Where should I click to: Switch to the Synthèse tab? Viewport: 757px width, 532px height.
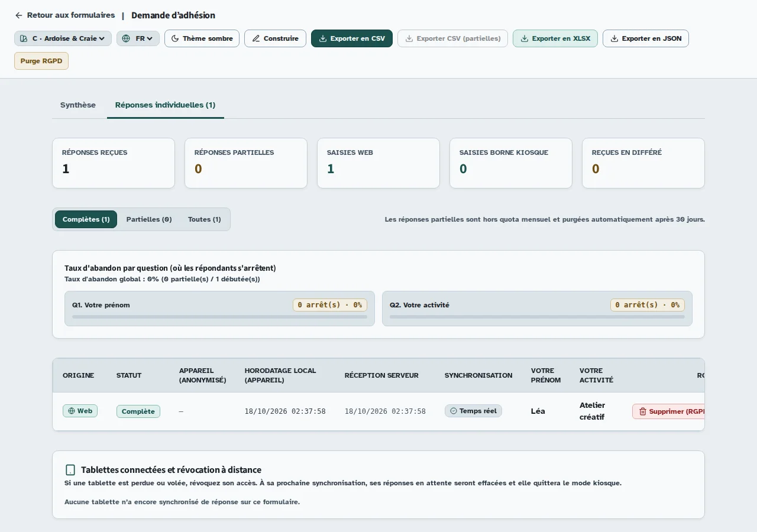(x=77, y=105)
